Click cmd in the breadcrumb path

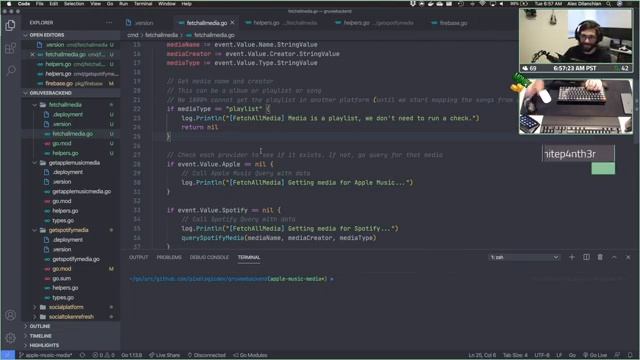point(133,35)
